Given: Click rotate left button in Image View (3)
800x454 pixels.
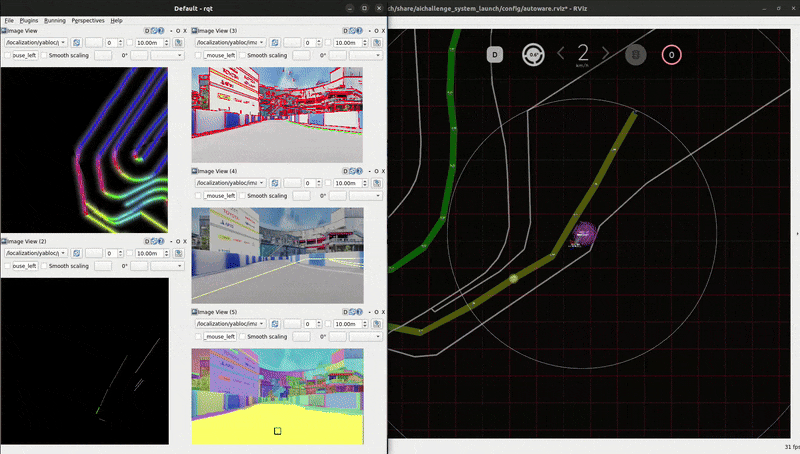Looking at the screenshot, I should tap(302, 55).
